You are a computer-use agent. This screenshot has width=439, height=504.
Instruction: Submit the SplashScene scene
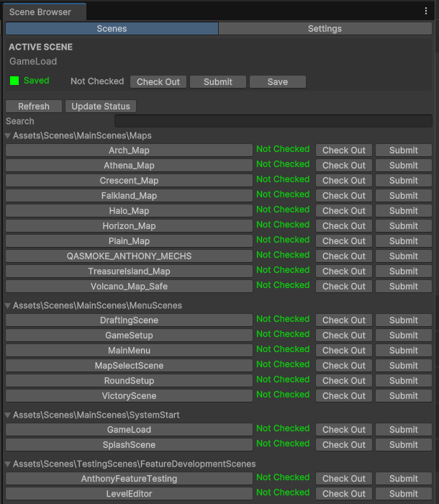pos(403,445)
